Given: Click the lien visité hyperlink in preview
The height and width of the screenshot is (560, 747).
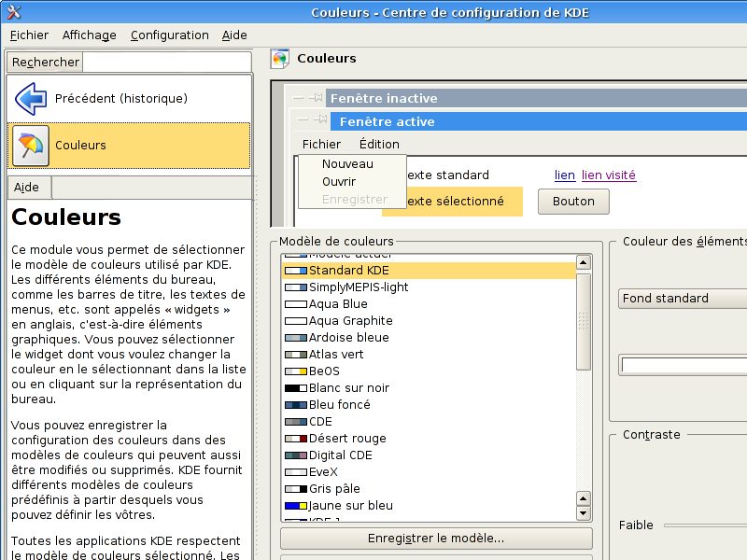Looking at the screenshot, I should [x=609, y=175].
